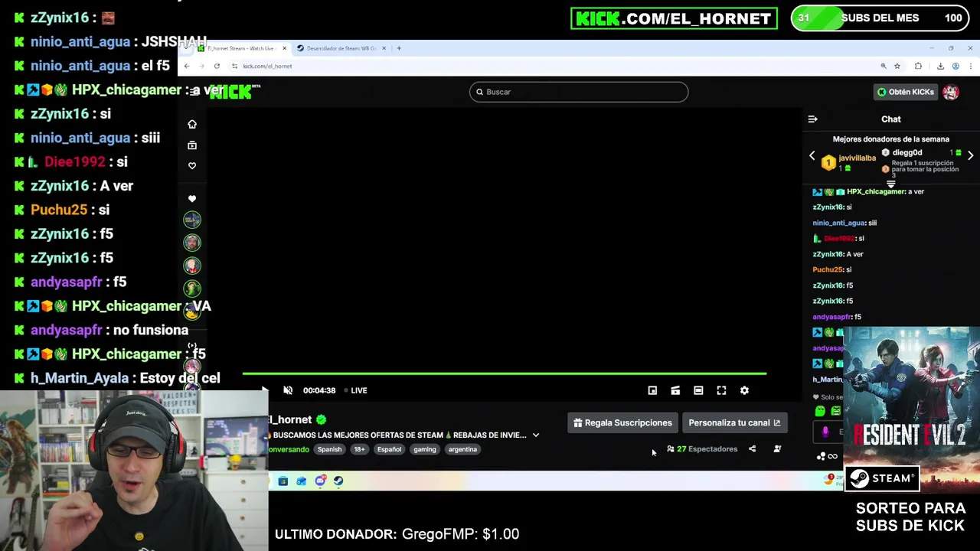
Task: Click the play button in the video player
Action: 265,390
